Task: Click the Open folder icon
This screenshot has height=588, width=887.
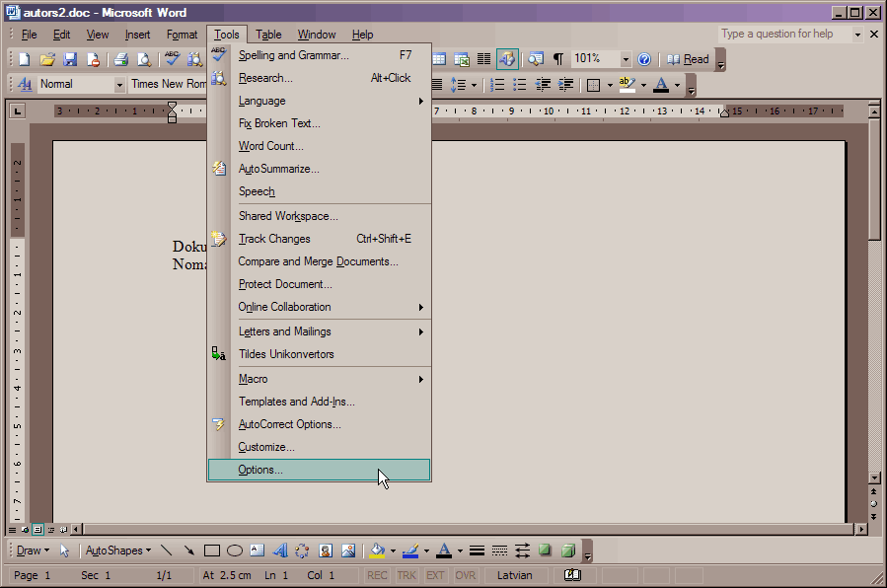Action: (x=47, y=59)
